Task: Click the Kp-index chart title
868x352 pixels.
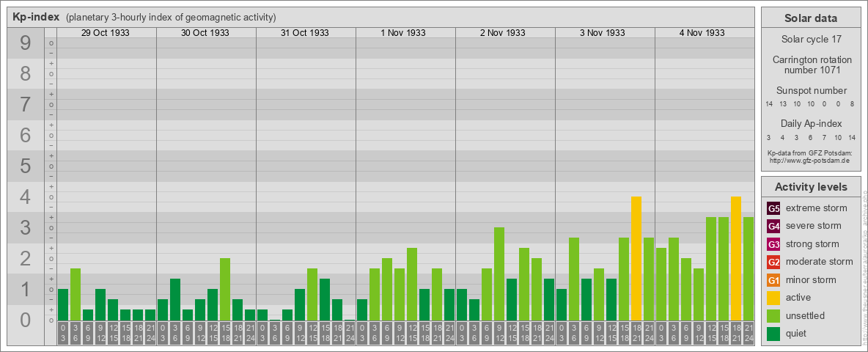Action: [36, 17]
